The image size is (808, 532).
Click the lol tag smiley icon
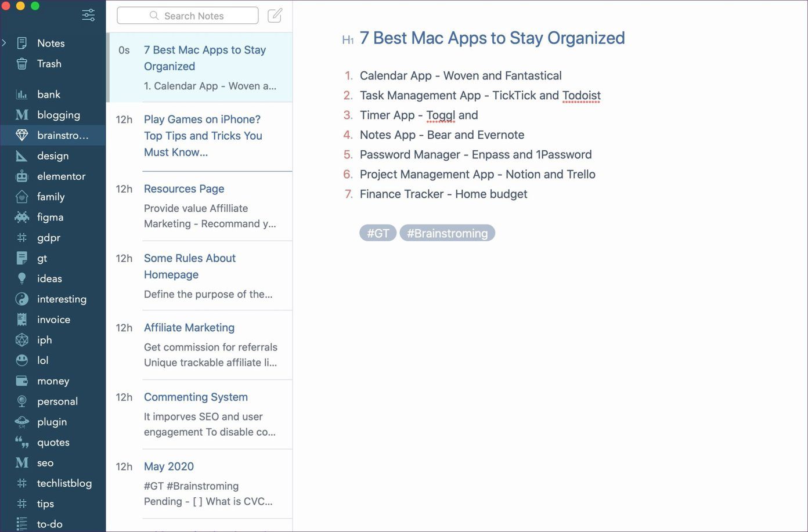pyautogui.click(x=22, y=360)
